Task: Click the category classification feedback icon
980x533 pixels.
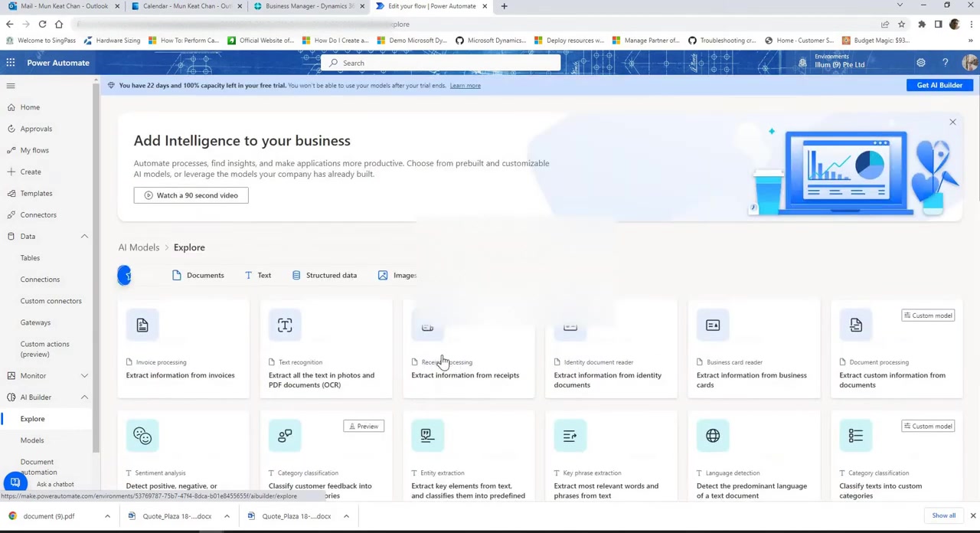Action: tap(285, 436)
